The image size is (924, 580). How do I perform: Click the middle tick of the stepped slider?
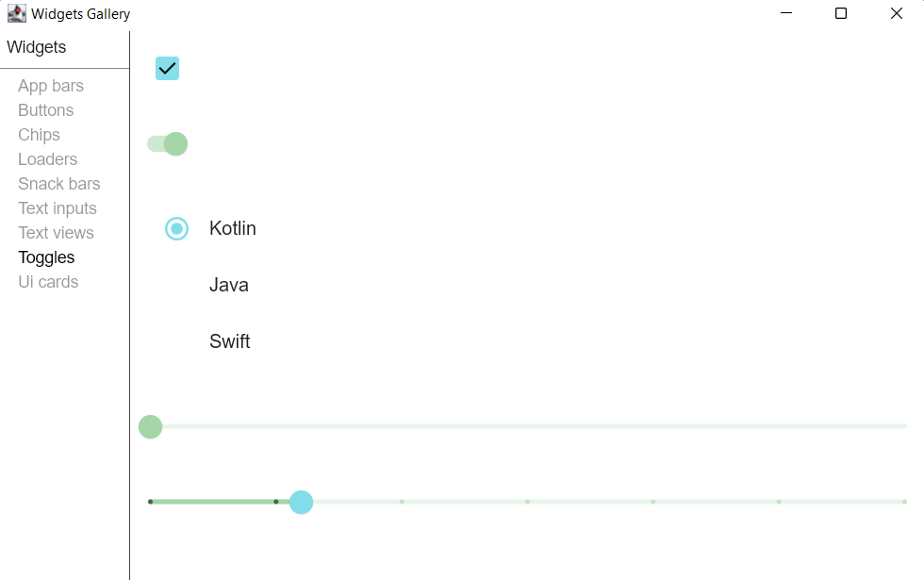point(527,502)
